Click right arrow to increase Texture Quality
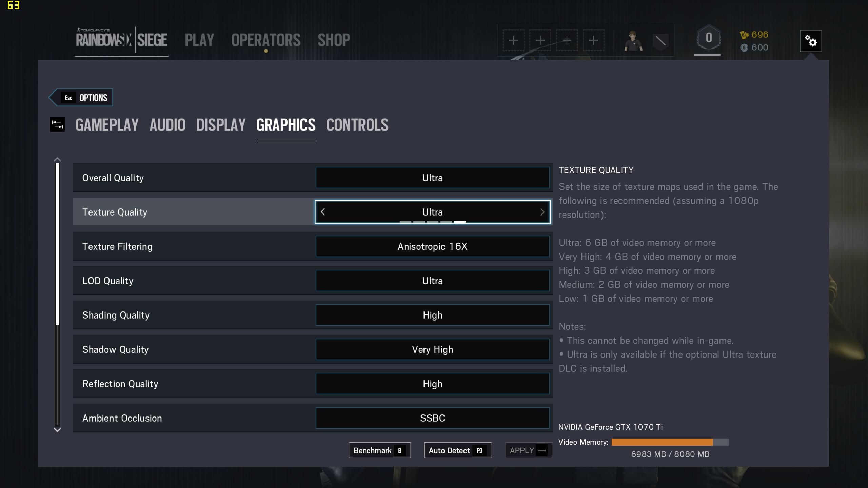Viewport: 868px width, 488px height. [x=542, y=212]
